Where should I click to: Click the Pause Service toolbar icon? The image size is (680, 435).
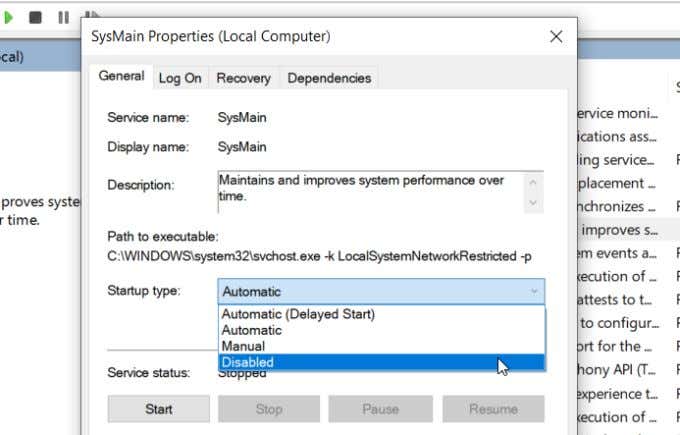click(63, 17)
